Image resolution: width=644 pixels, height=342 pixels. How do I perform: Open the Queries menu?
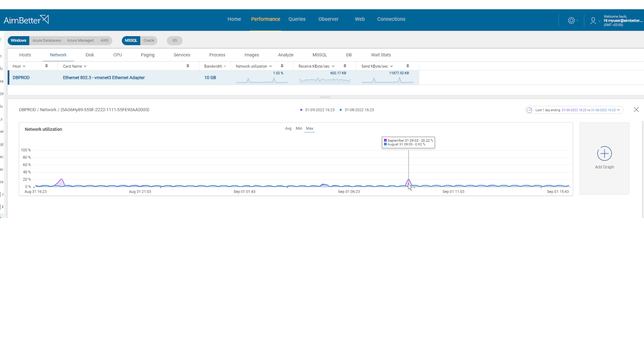click(x=297, y=19)
